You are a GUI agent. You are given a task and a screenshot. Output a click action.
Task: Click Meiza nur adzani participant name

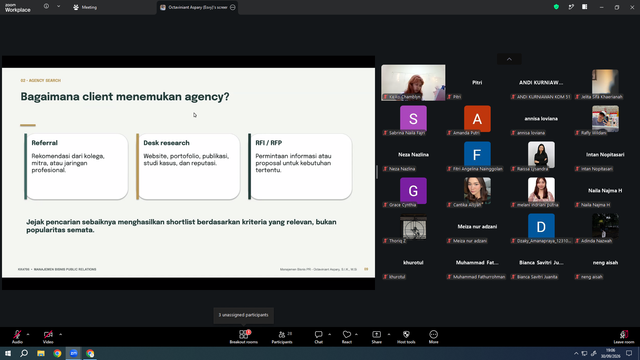[477, 227]
